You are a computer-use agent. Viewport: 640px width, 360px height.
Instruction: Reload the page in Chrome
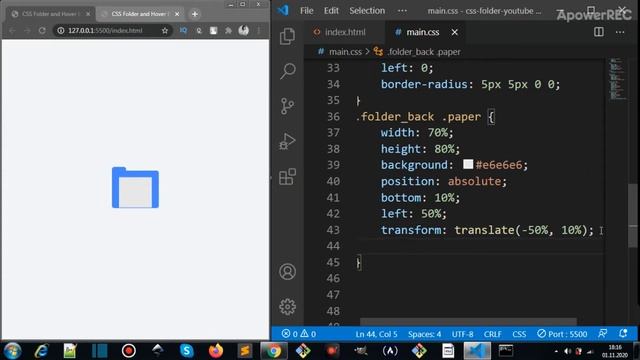tap(42, 30)
